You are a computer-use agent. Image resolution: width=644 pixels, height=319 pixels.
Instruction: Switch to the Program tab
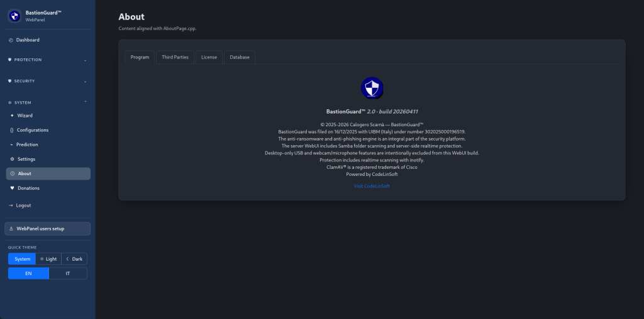(x=140, y=57)
